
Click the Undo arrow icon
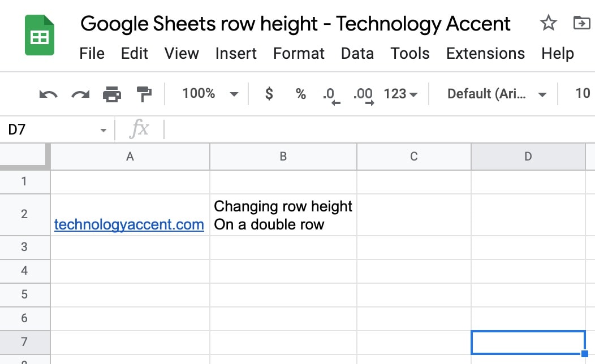48,94
